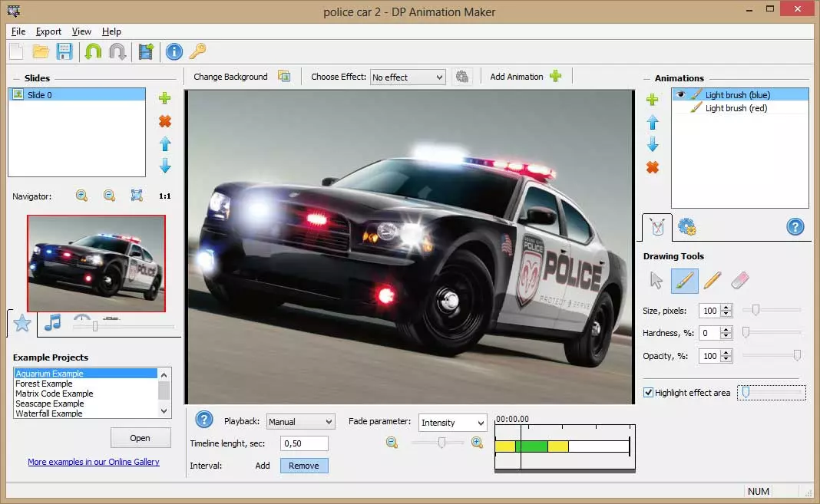Open the playback help question icon

(x=204, y=420)
